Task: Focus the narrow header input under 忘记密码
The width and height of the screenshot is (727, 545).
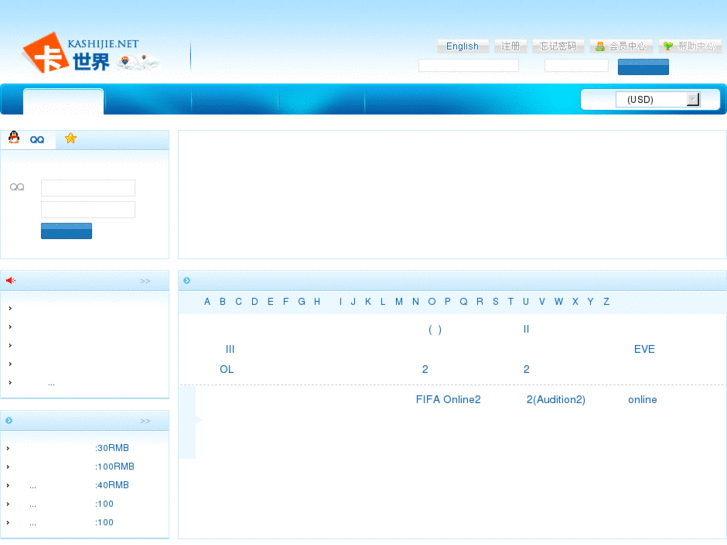Action: coord(576,65)
